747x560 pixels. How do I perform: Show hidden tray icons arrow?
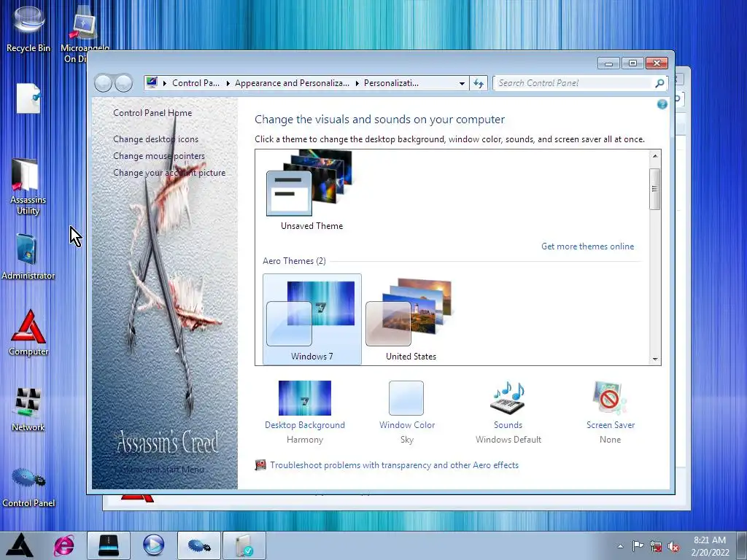(x=620, y=546)
